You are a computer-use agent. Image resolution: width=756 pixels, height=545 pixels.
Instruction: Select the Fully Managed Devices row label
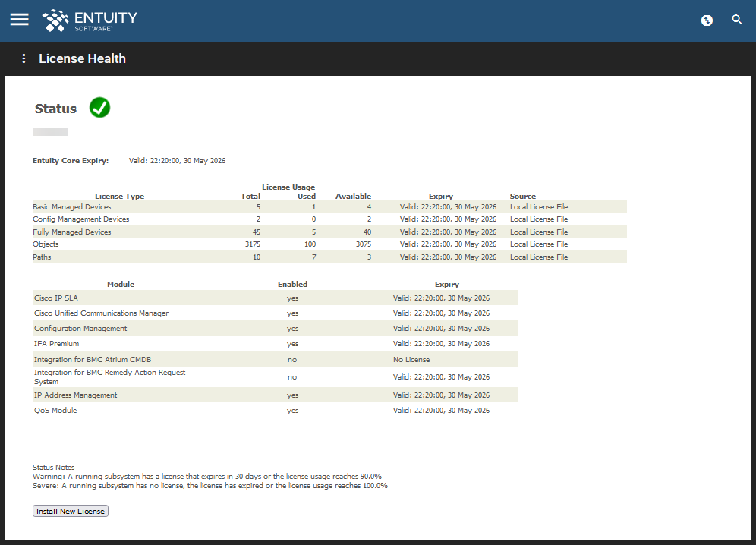coord(72,232)
